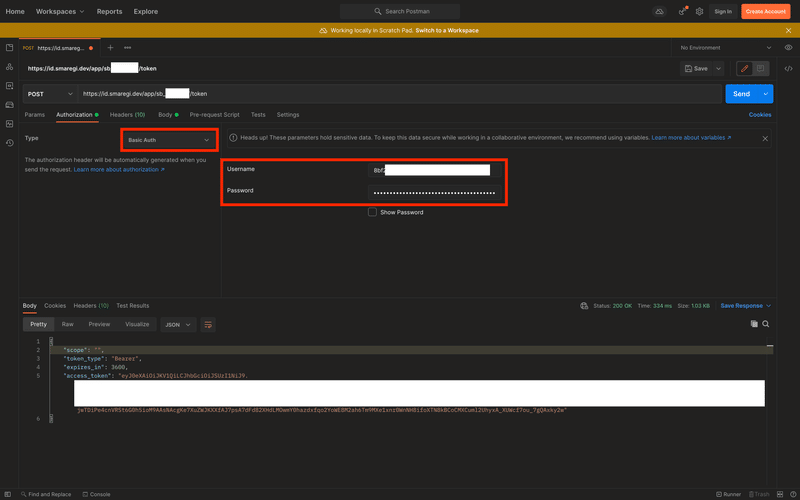This screenshot has height=500, width=800.
Task: Switch response view to Raw
Action: tap(67, 324)
